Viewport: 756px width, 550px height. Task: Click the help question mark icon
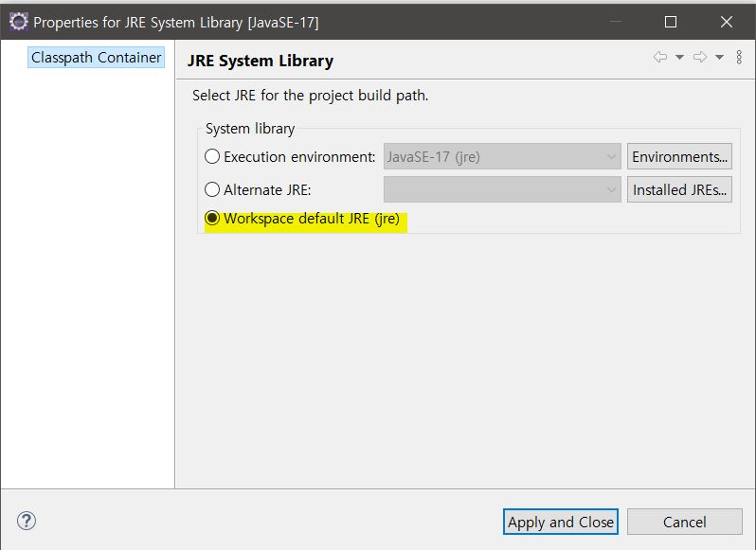click(x=27, y=521)
